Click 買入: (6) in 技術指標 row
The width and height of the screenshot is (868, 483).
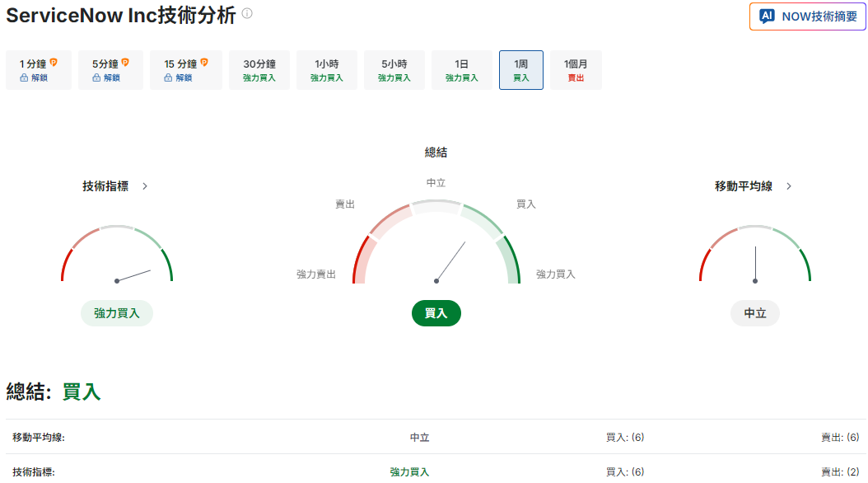tap(625, 472)
